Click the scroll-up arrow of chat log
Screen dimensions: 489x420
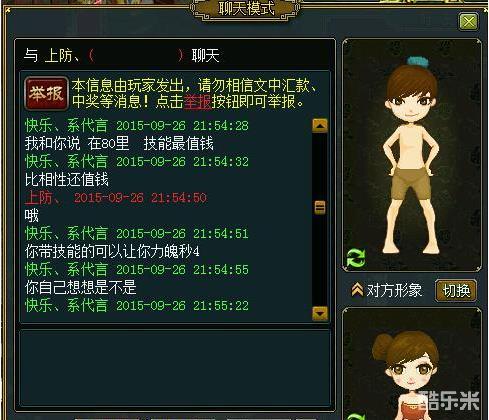click(320, 125)
